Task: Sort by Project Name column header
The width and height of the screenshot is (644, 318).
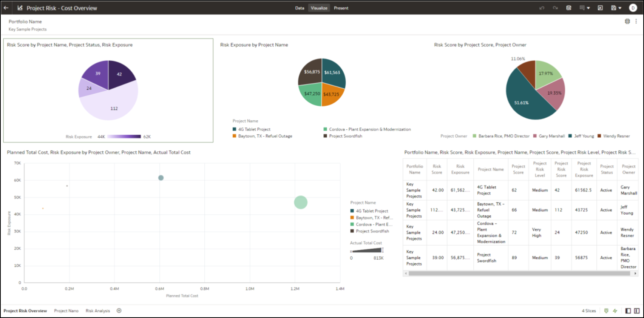Action: tap(491, 169)
